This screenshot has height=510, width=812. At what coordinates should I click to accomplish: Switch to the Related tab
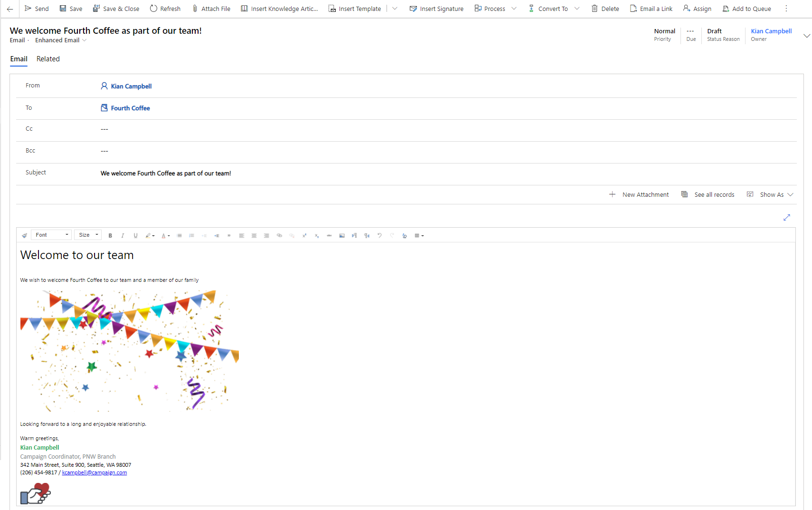[x=48, y=59]
